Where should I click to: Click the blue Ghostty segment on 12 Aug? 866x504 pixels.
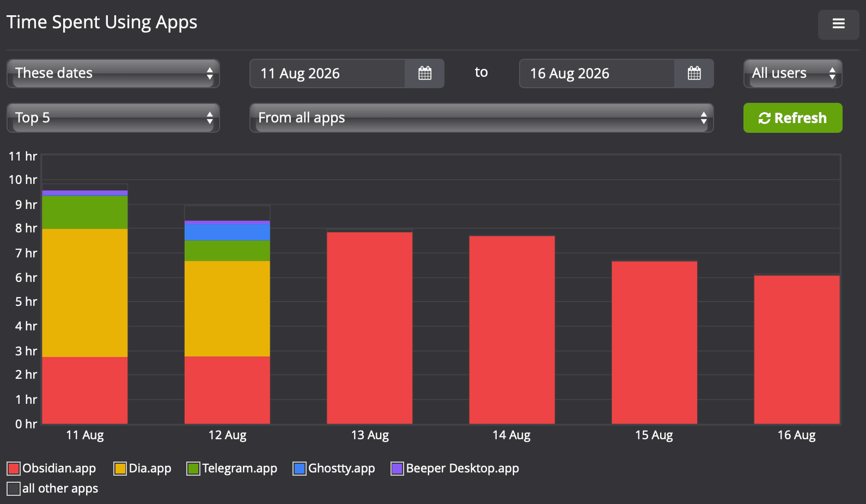click(x=227, y=232)
